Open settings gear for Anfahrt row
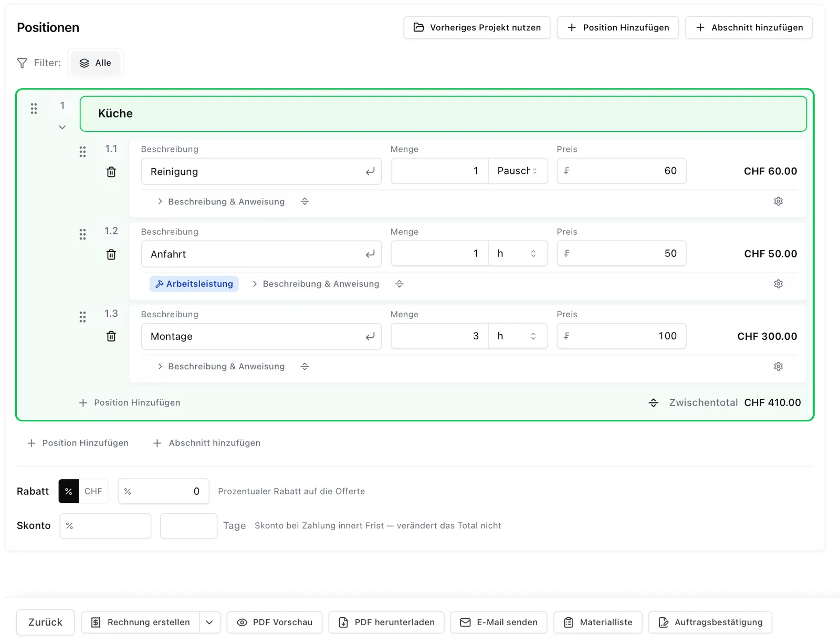The height and width of the screenshot is (643, 840). [778, 284]
